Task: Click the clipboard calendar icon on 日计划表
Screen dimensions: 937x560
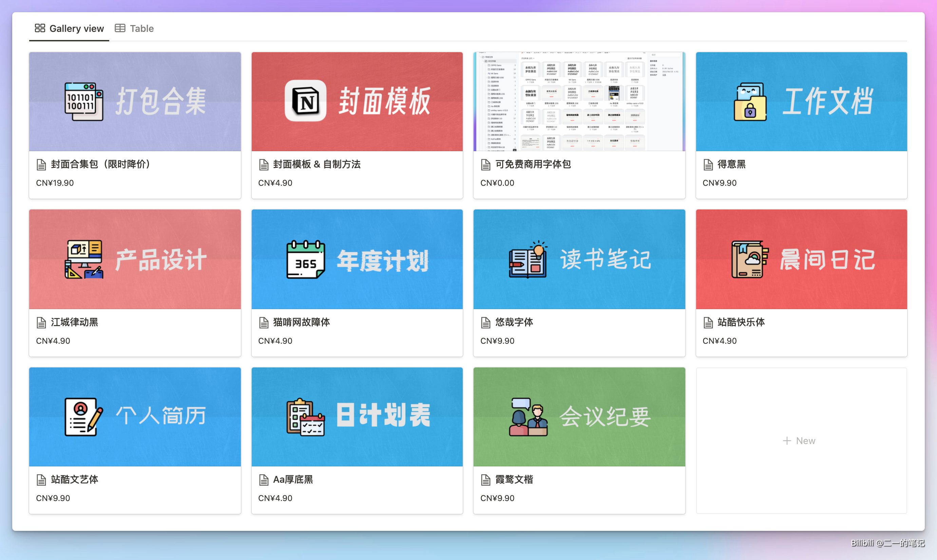Action: click(x=306, y=417)
